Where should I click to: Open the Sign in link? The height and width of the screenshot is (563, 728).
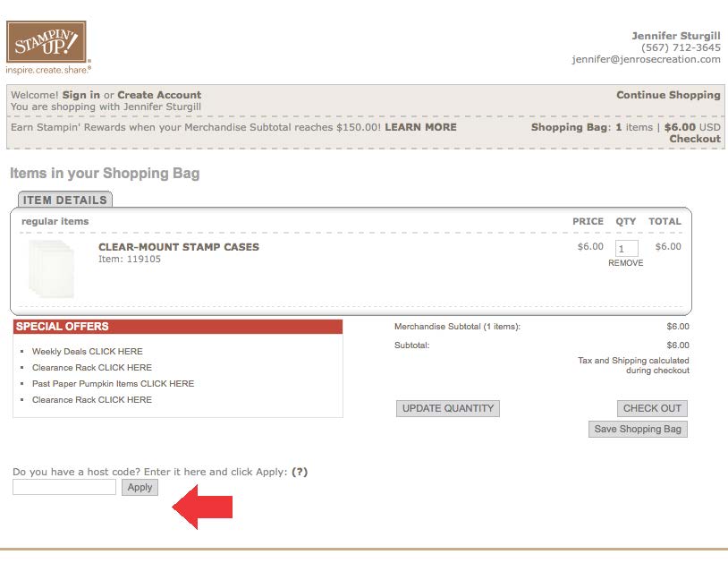click(x=80, y=95)
